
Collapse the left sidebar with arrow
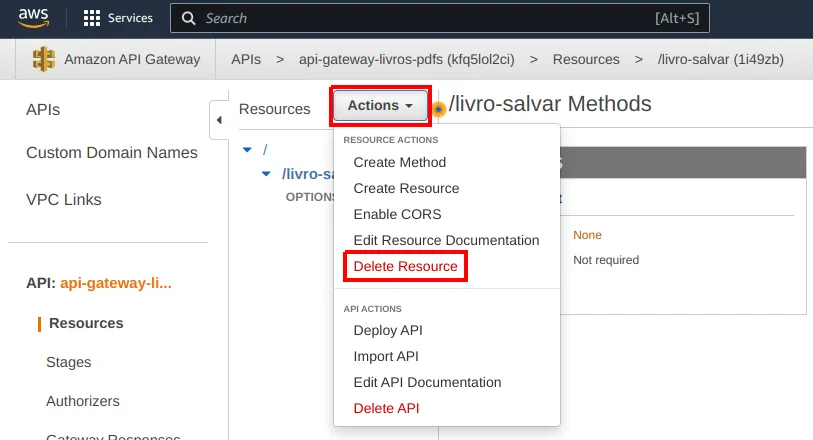coord(219,120)
